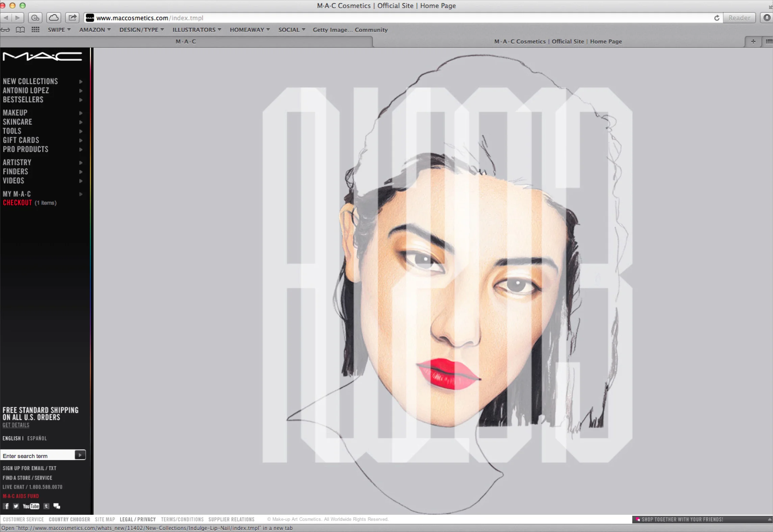This screenshot has height=532, width=773.
Task: Open the DESIGN/TYPE bookmarks dropdown
Action: click(x=142, y=30)
